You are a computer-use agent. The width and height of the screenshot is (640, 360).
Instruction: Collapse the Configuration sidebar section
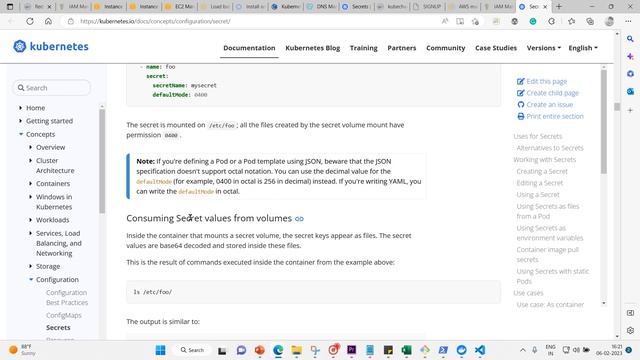31,280
